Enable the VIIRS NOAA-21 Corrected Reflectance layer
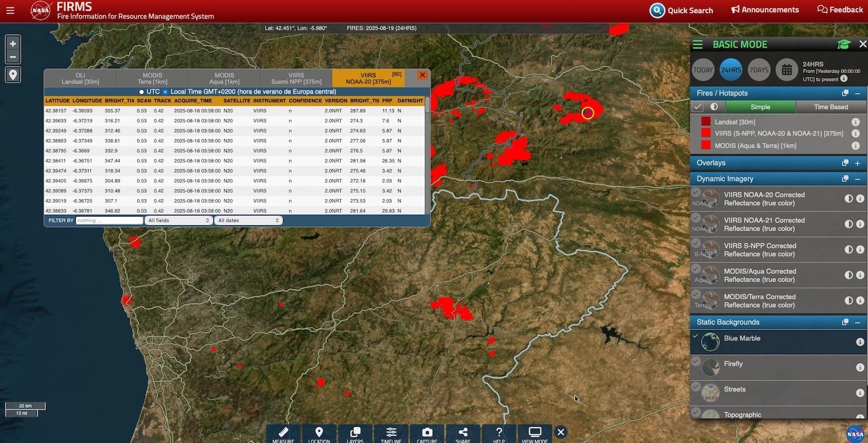The width and height of the screenshot is (868, 443). click(696, 218)
